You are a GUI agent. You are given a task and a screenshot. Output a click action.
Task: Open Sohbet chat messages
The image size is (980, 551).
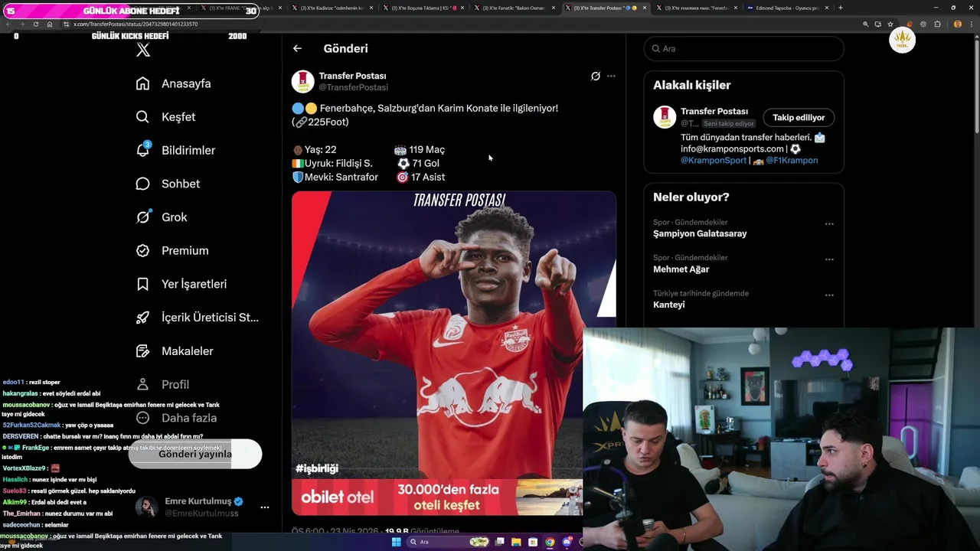pyautogui.click(x=168, y=184)
